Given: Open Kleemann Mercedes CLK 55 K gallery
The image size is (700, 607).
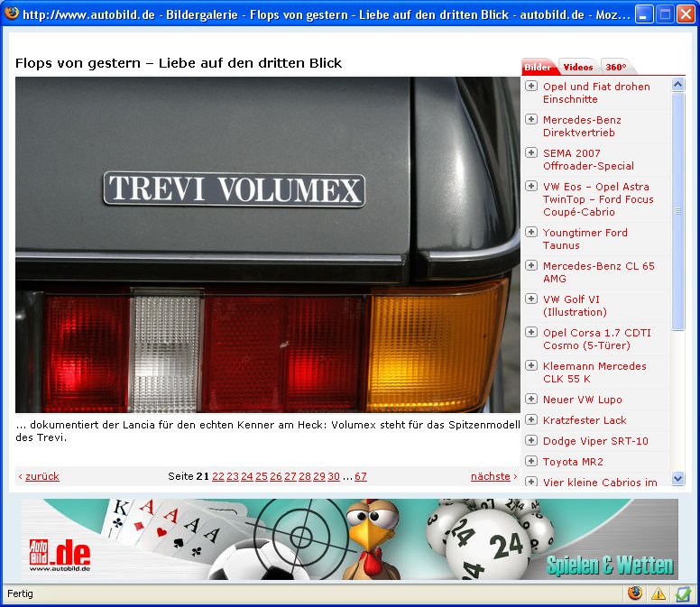Looking at the screenshot, I should pyautogui.click(x=594, y=372).
